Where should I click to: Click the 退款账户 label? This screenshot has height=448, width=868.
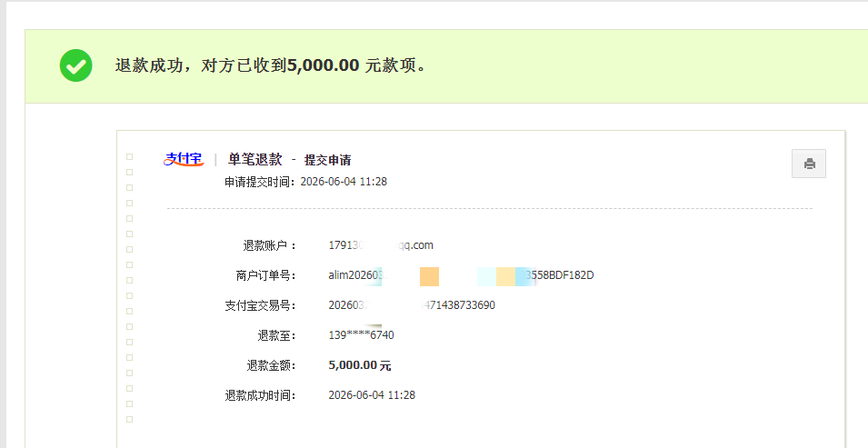click(270, 245)
